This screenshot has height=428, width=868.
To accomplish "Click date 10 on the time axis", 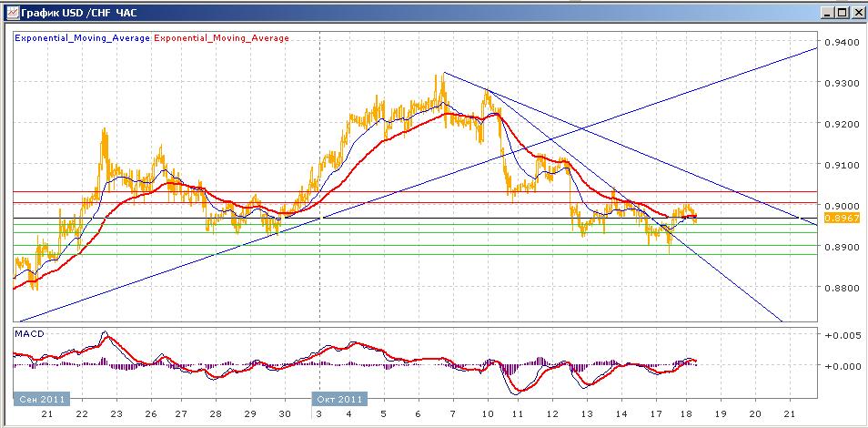I will click(x=488, y=414).
